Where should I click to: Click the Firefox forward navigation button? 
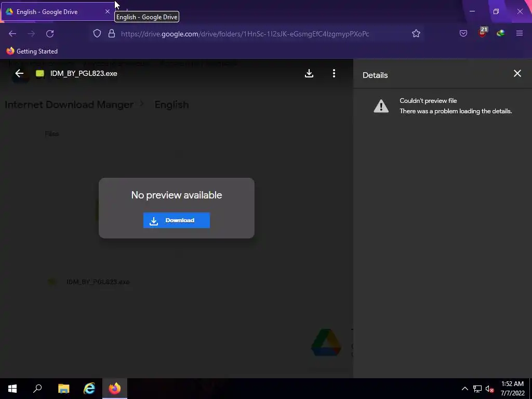[x=31, y=34]
